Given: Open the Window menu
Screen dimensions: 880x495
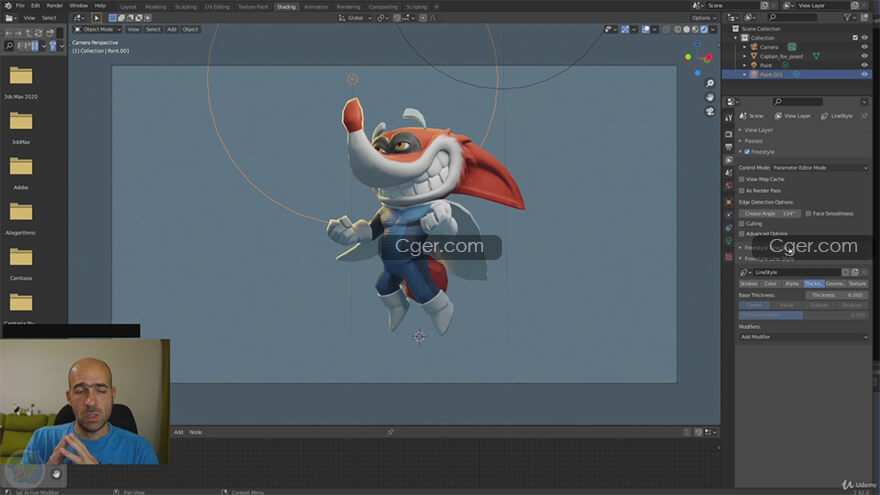Looking at the screenshot, I should click(x=79, y=6).
